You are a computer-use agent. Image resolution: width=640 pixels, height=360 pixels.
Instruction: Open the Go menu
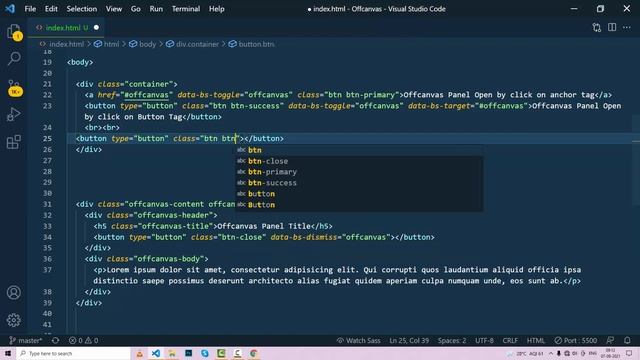click(136, 9)
